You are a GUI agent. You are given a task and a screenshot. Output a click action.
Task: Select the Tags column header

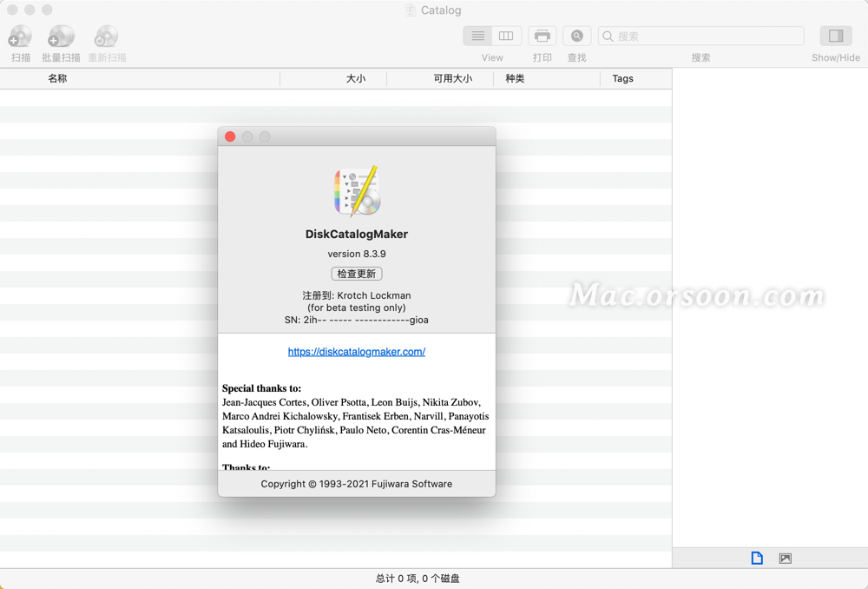pos(622,78)
